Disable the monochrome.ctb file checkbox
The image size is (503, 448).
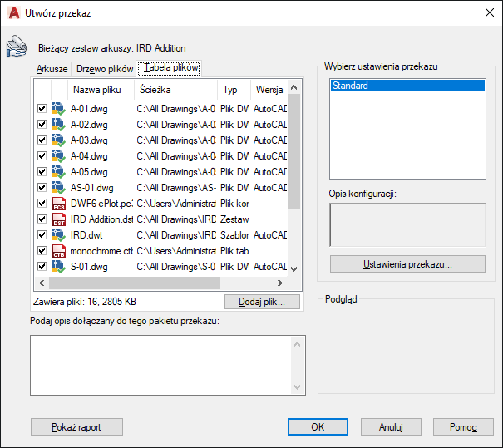click(x=42, y=251)
